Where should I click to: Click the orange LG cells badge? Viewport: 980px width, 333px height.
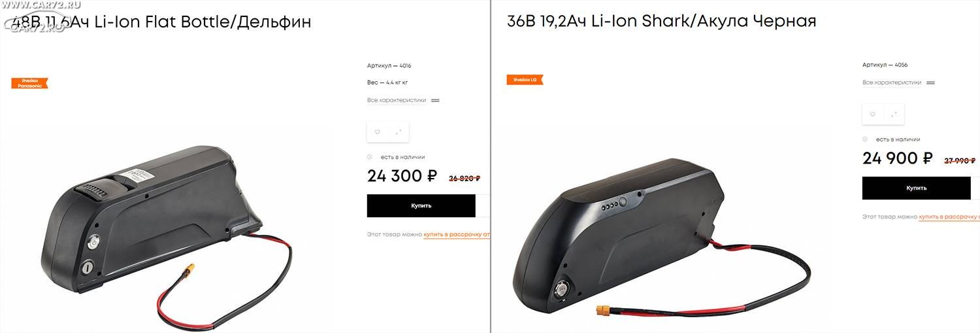(525, 80)
